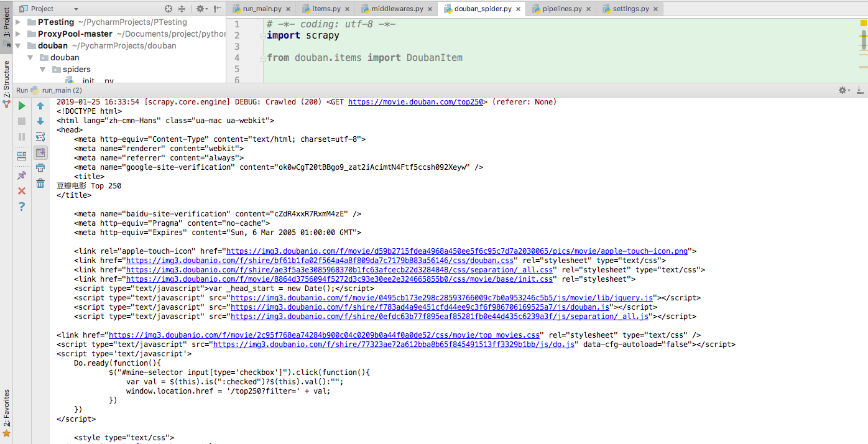The height and width of the screenshot is (444, 868).
Task: Select the PTesting project in tree
Action: 56,22
